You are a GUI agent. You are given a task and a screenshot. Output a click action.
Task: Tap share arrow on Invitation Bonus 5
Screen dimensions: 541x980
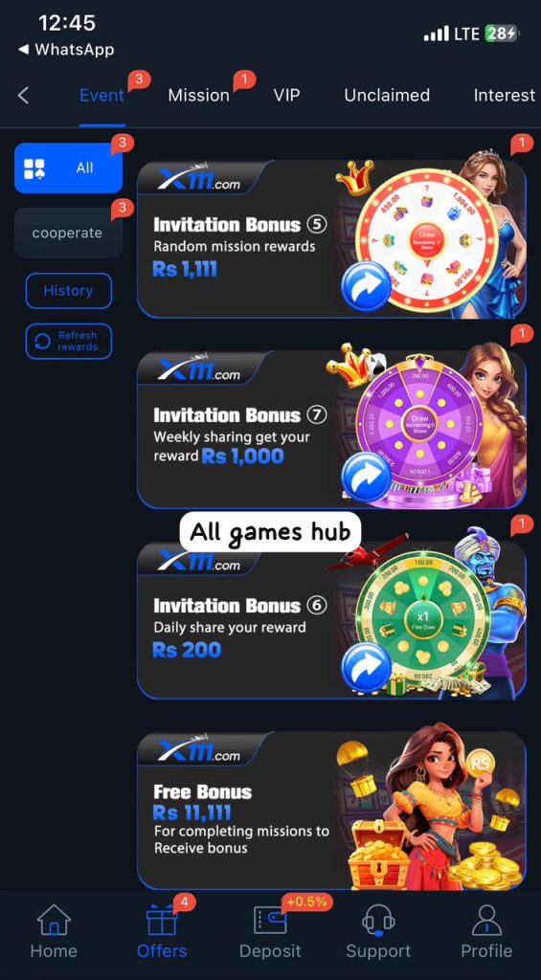(x=367, y=286)
